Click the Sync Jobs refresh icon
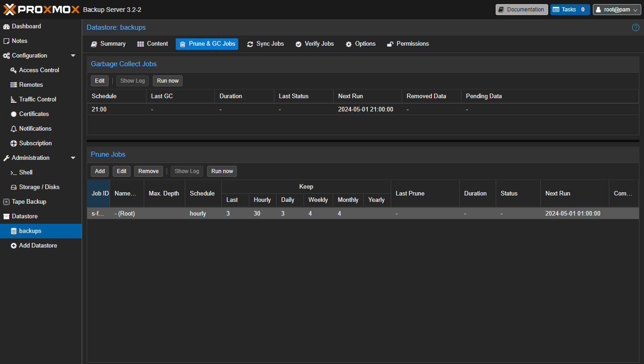644x364 pixels. pos(250,44)
